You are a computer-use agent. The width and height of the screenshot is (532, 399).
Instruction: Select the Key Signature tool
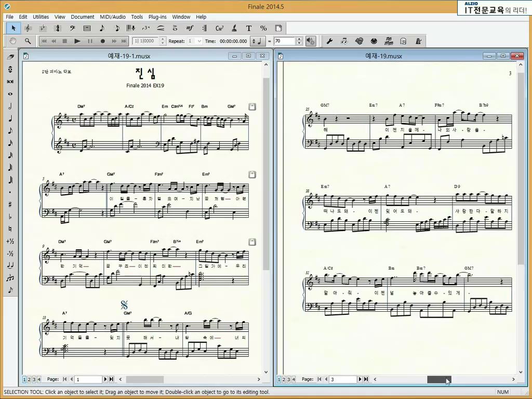point(43,28)
